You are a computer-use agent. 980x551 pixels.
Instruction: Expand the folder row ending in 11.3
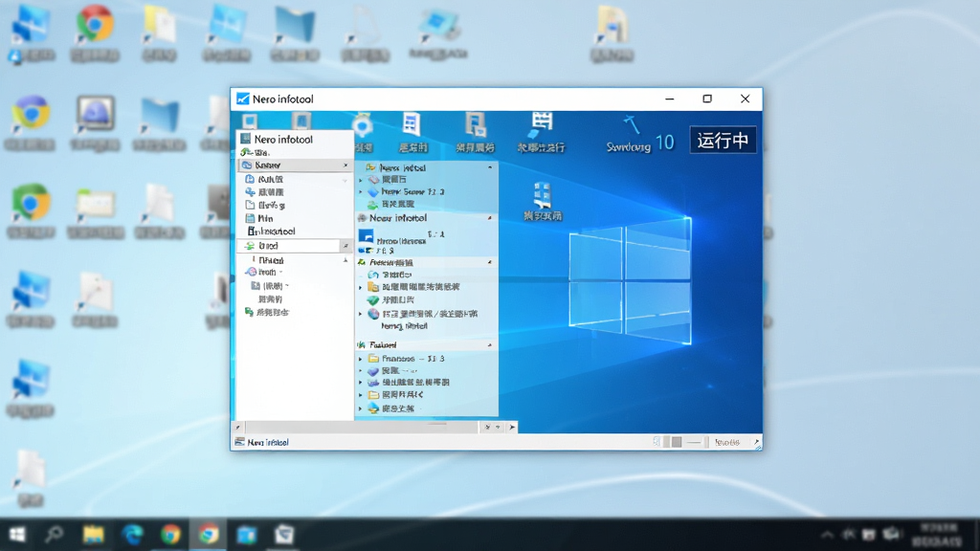(x=361, y=360)
